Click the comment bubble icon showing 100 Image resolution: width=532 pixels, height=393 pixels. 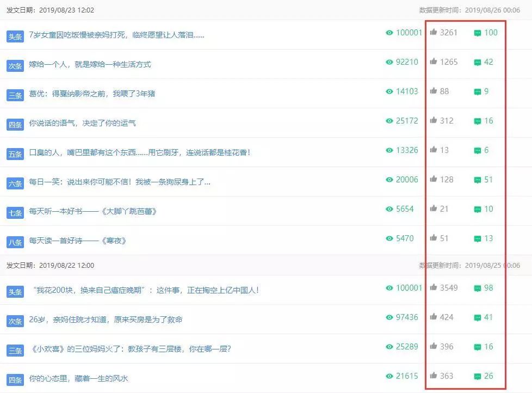click(x=478, y=33)
